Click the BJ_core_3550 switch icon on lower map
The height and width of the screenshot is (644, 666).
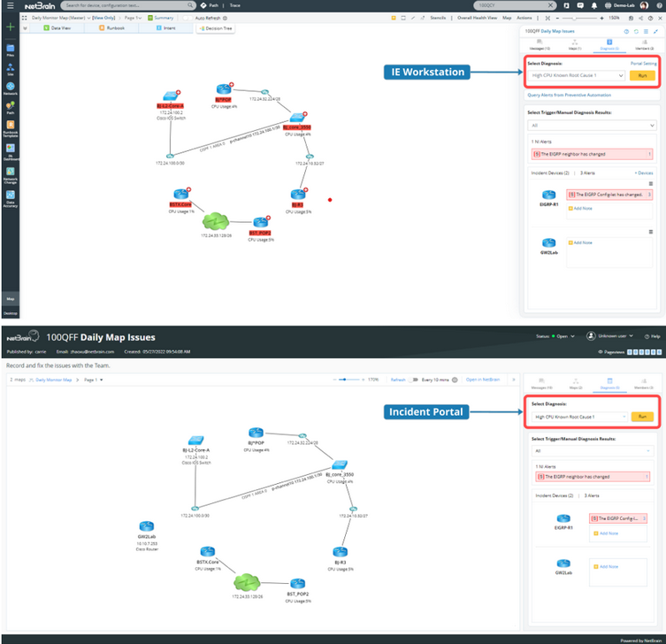tap(339, 465)
